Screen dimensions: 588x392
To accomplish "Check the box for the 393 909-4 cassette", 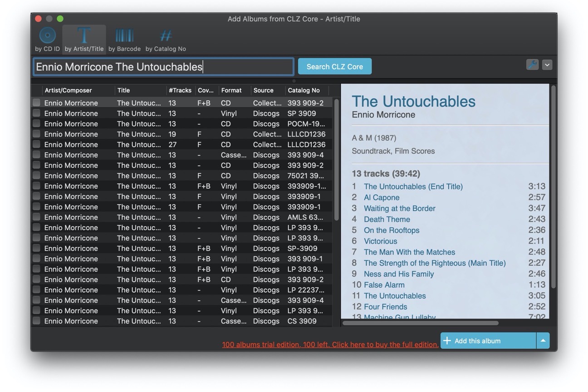I will tap(36, 155).
